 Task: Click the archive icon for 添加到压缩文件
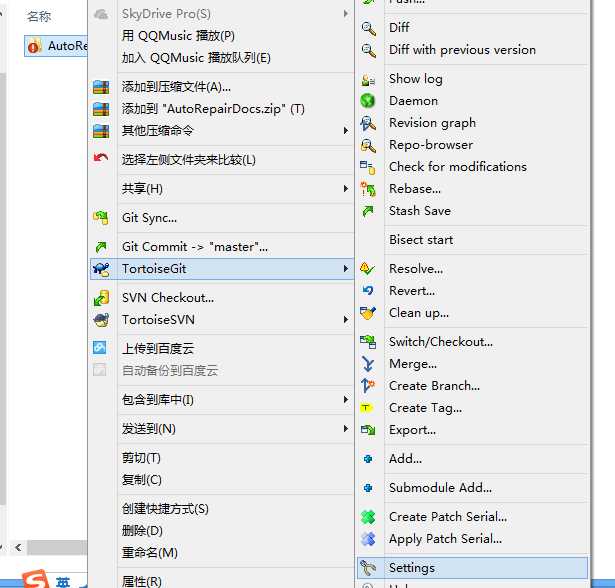click(x=101, y=87)
